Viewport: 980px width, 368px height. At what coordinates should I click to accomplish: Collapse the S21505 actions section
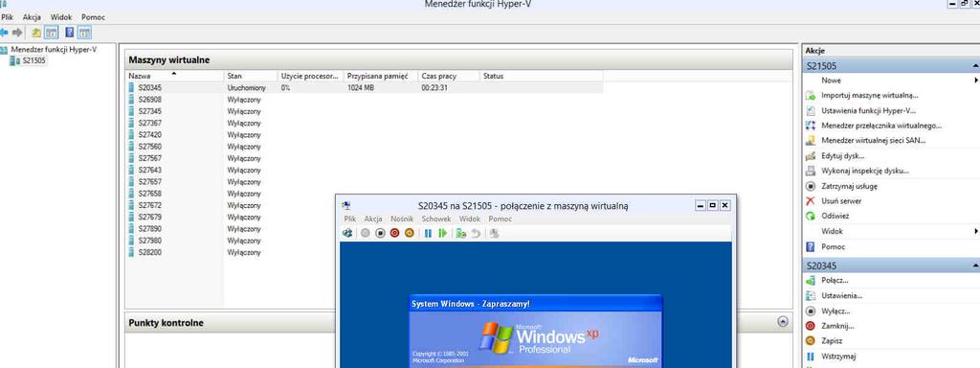(x=975, y=66)
